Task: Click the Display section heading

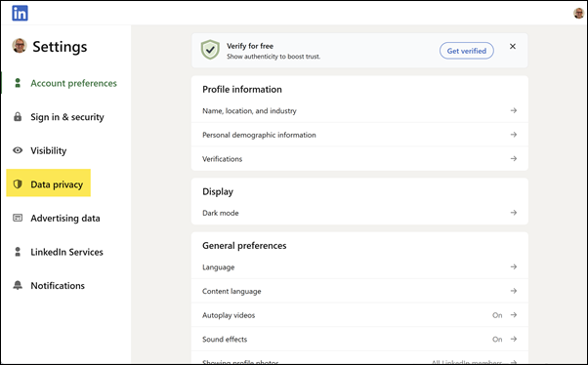Action: coord(218,191)
